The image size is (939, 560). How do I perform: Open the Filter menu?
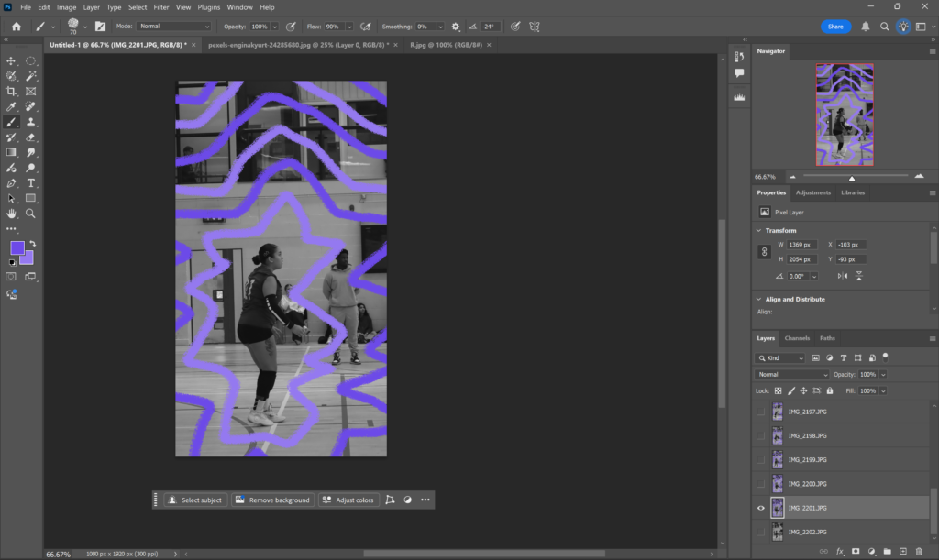pos(161,7)
